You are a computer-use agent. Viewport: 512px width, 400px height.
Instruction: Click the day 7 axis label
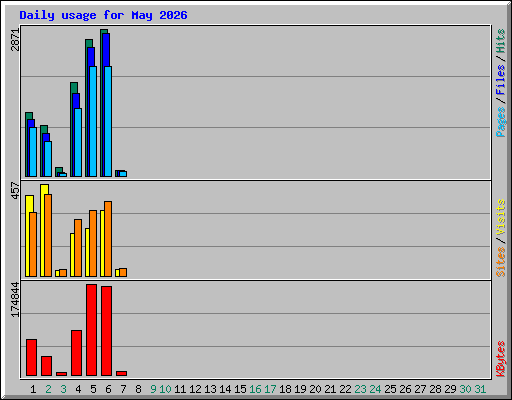[123, 389]
